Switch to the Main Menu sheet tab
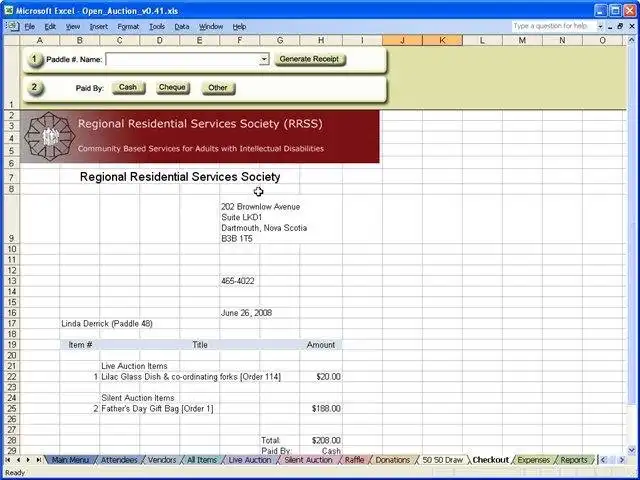640x480 pixels. click(x=70, y=460)
